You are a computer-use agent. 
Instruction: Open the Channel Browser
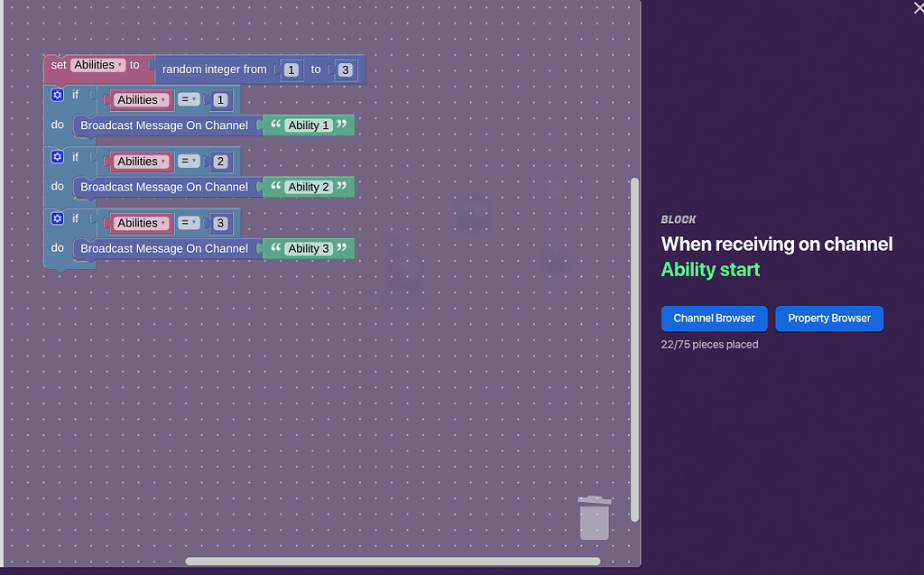pyautogui.click(x=714, y=319)
